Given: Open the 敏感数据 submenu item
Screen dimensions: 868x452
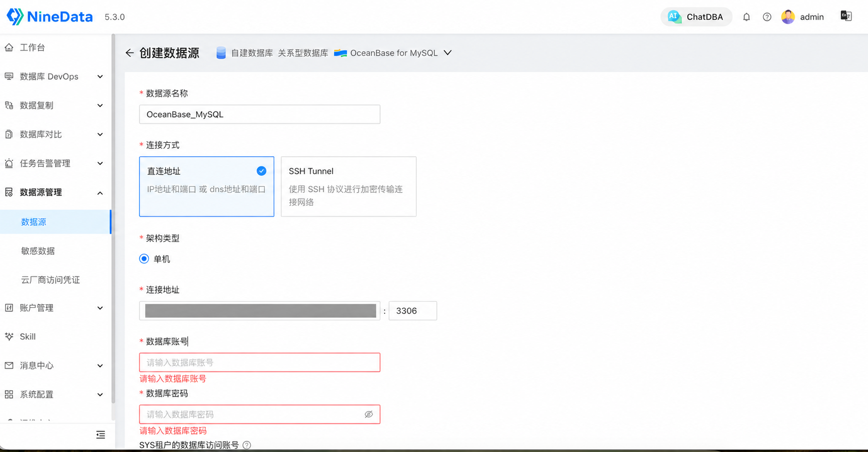Looking at the screenshot, I should tap(55, 251).
